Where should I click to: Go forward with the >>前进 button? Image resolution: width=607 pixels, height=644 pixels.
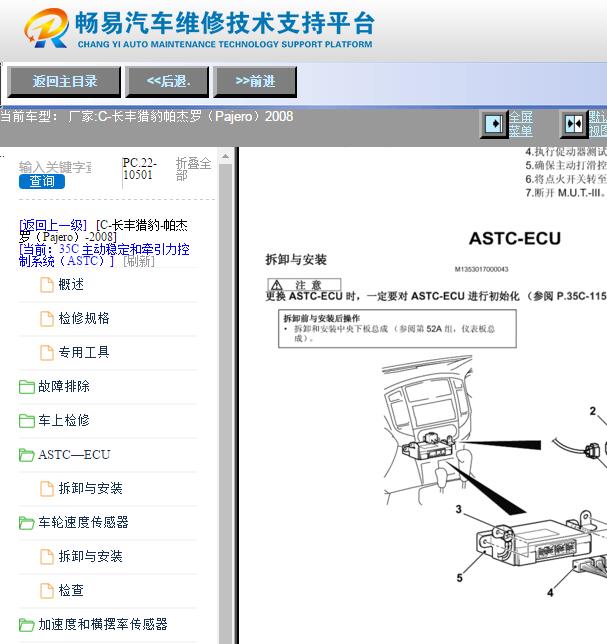click(255, 82)
